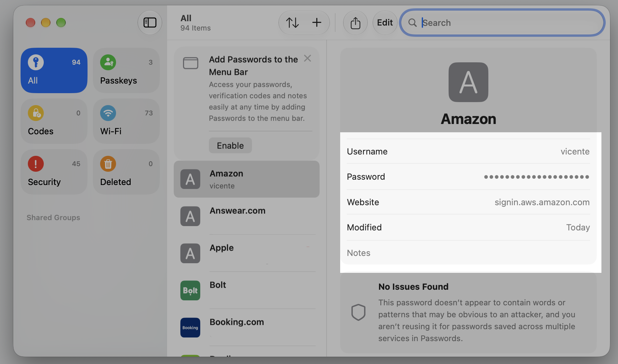This screenshot has width=618, height=364.
Task: Click the Booking.com blue app icon
Action: point(190,328)
